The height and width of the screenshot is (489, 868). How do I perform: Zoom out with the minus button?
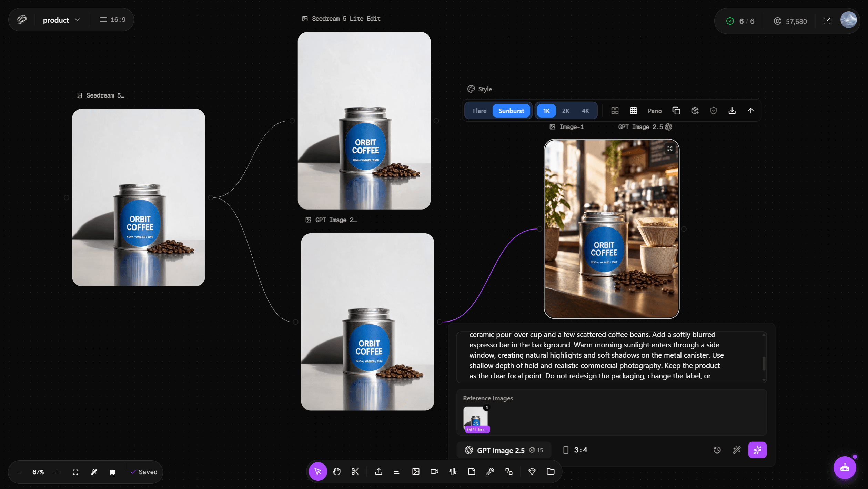[x=20, y=472]
